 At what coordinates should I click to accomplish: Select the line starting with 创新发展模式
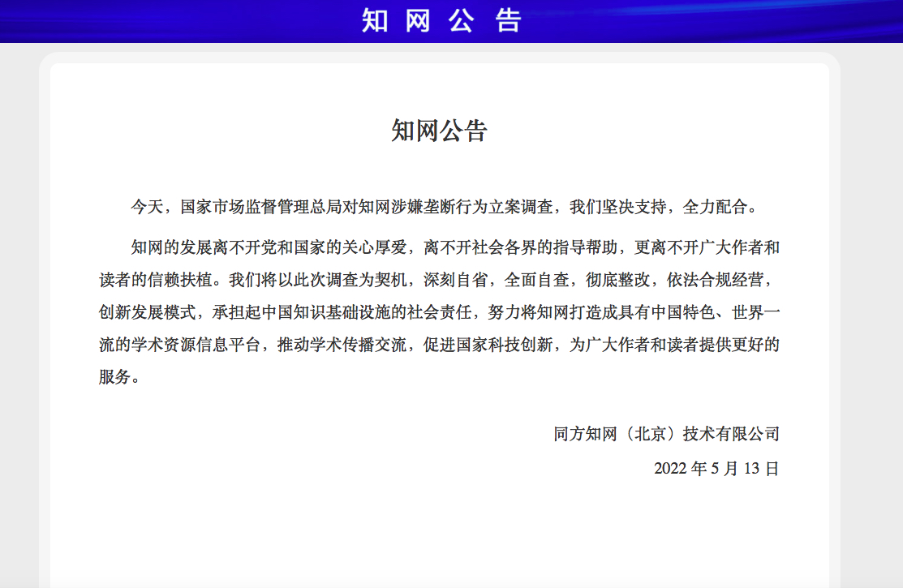pos(439,312)
